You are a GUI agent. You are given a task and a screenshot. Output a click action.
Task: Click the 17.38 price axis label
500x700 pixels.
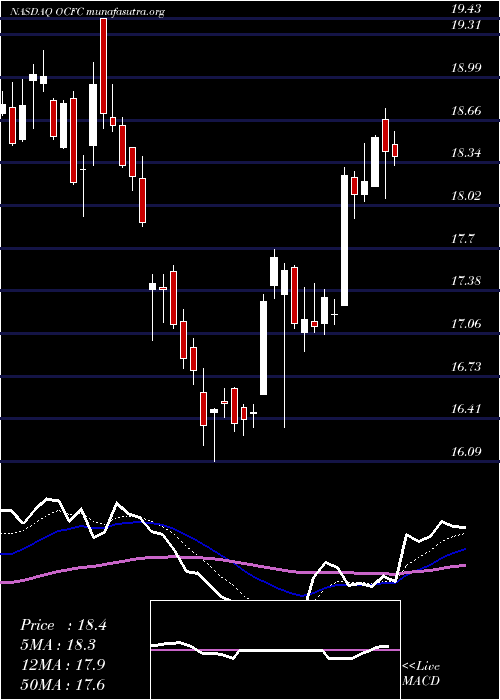[x=466, y=281]
